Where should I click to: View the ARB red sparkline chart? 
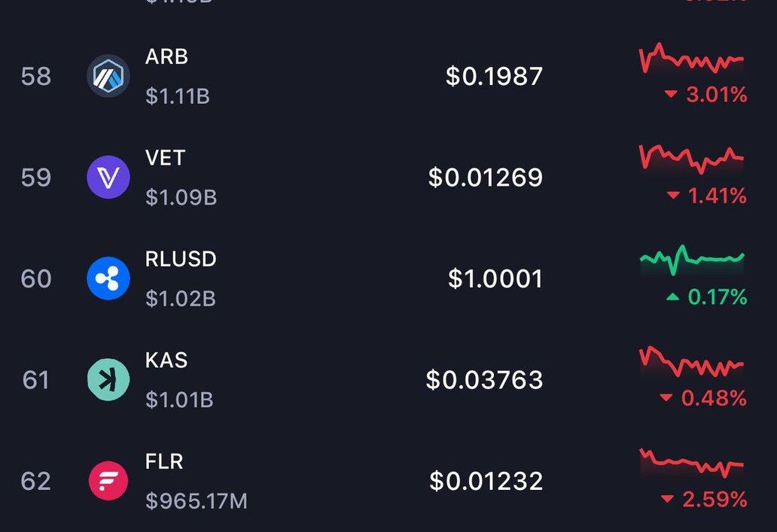click(x=691, y=60)
